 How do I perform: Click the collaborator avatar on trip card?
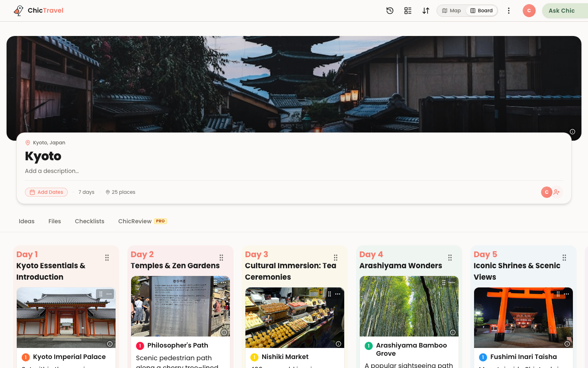click(x=547, y=192)
